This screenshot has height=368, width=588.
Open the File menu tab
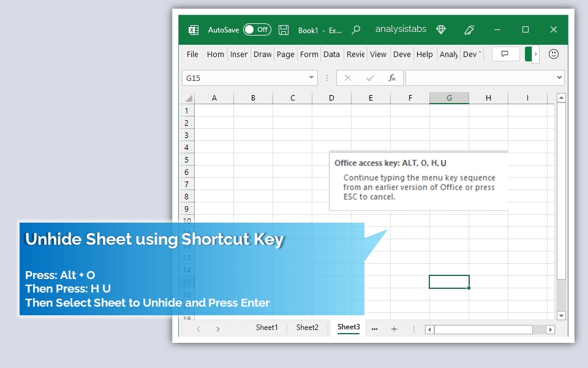192,54
